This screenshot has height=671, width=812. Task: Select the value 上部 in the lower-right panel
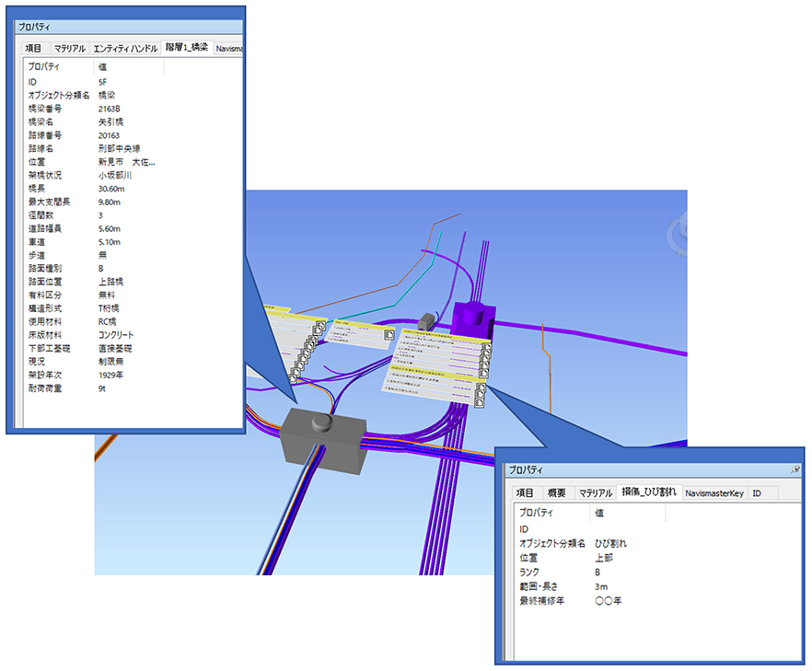tap(604, 558)
